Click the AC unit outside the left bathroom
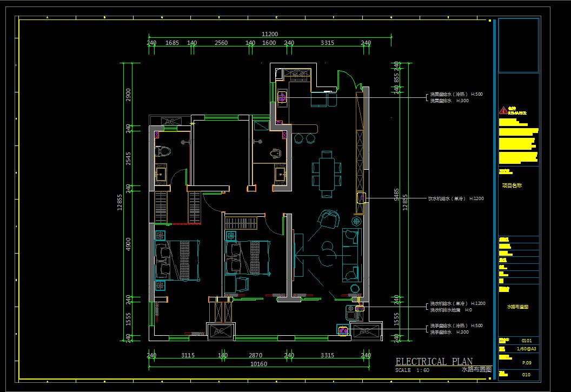Image resolution: width=571 pixels, height=392 pixels. tap(170, 121)
